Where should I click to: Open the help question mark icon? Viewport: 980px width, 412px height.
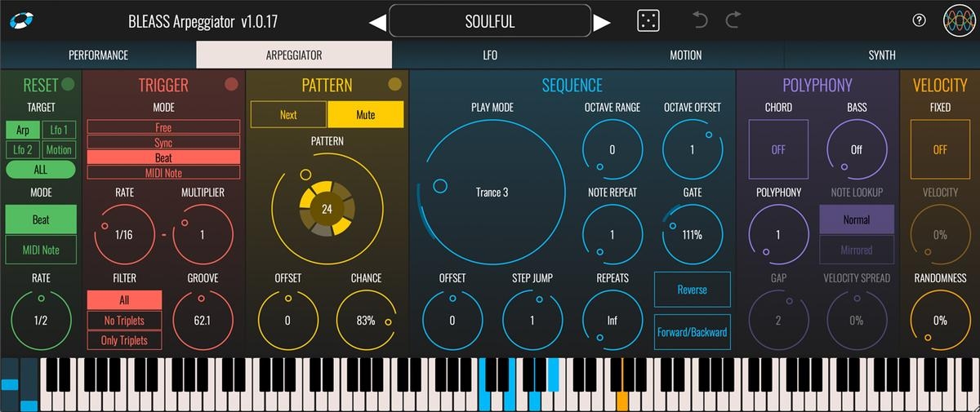920,21
